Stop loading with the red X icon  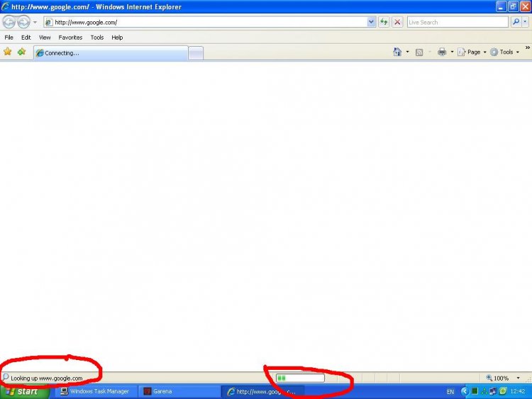coord(397,22)
